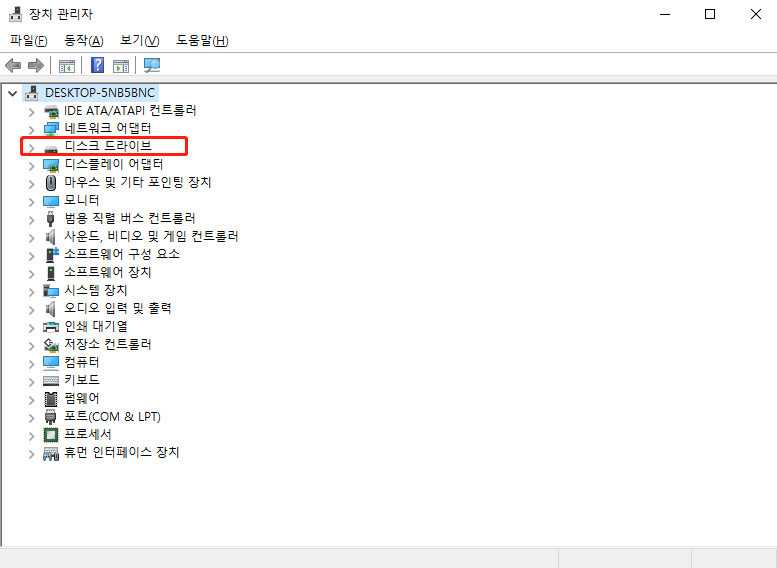Select the 소프트웨어 장치 label
Viewport: 777px width, 568px height.
tap(108, 272)
